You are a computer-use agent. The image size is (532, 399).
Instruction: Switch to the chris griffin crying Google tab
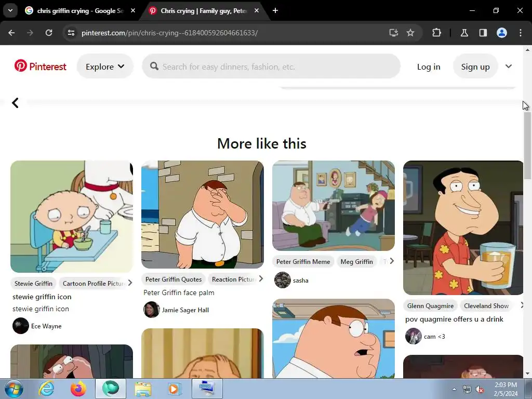pyautogui.click(x=80, y=11)
